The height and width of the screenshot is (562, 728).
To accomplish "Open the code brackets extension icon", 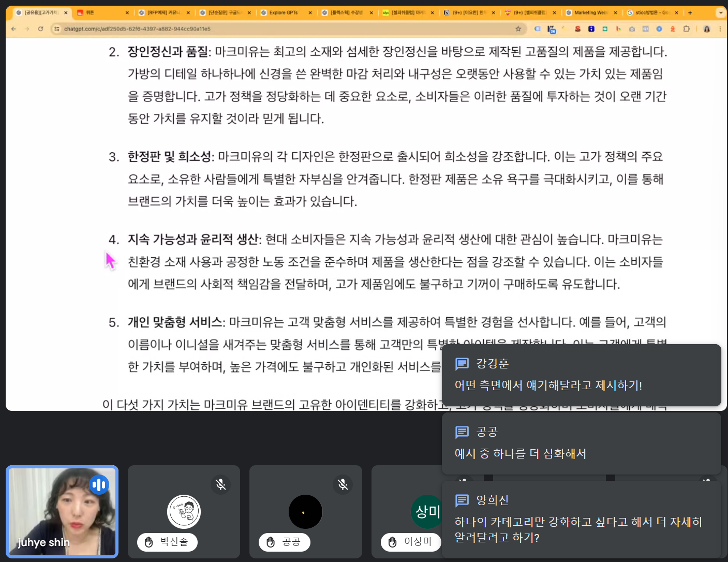I will click(x=646, y=29).
